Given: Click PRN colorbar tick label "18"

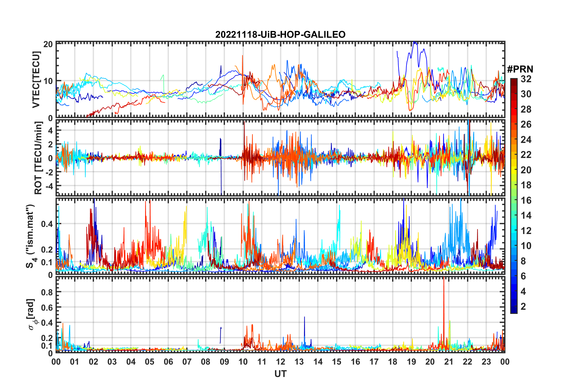Looking at the screenshot, I should (526, 185).
